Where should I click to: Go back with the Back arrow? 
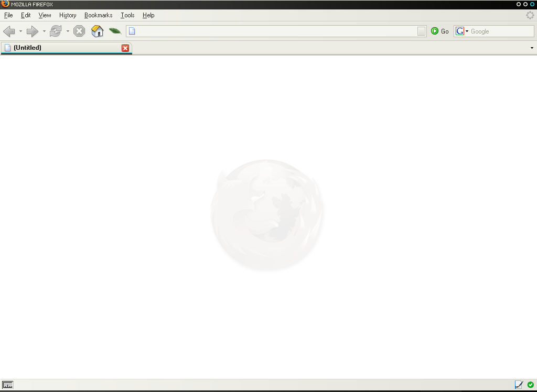click(x=9, y=31)
